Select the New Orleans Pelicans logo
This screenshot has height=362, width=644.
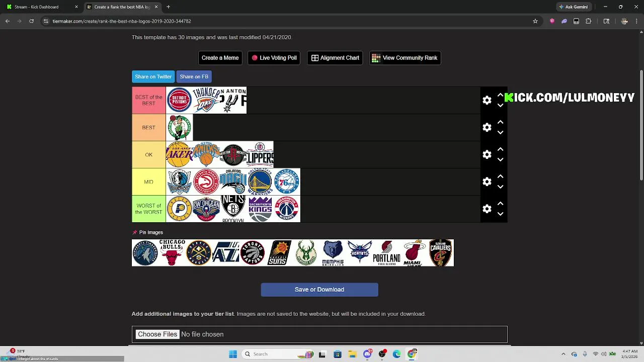pos(206,209)
